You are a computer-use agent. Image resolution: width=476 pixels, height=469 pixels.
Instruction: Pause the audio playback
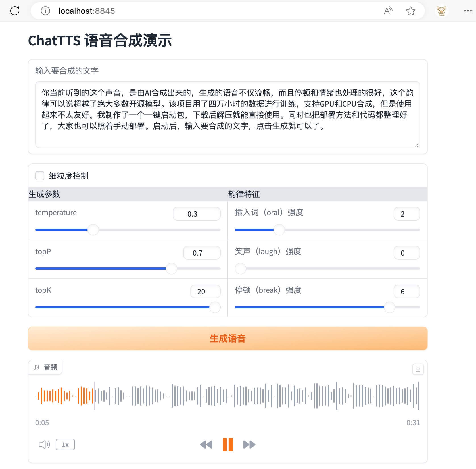coord(227,445)
